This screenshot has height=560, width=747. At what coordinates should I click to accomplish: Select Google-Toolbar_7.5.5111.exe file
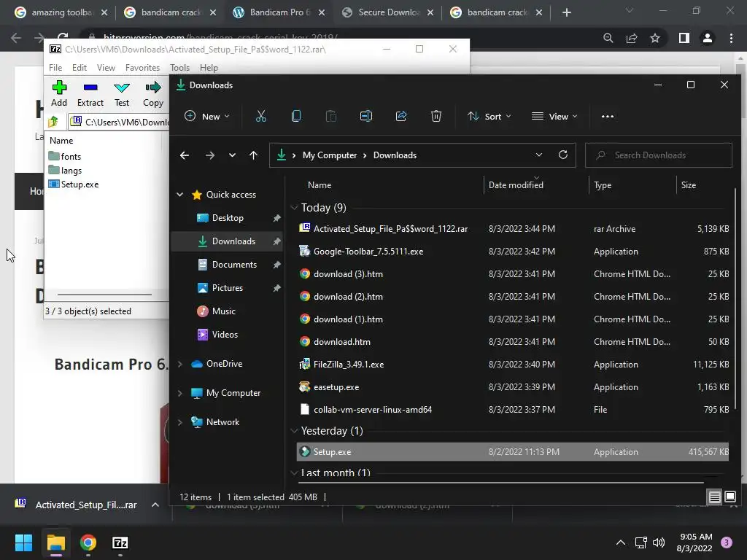pyautogui.click(x=513, y=252)
